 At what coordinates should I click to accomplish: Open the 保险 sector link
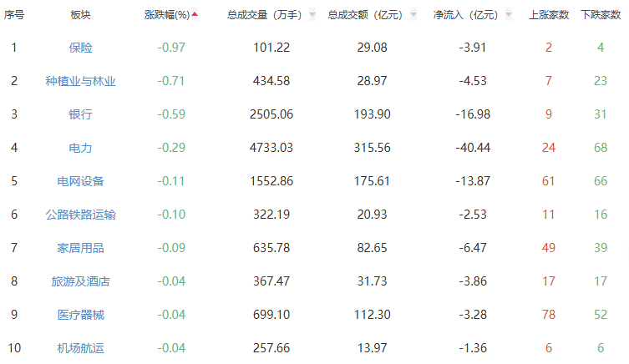[x=81, y=48]
